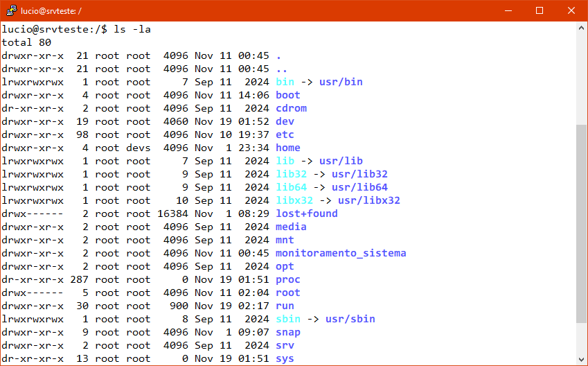Click the '900' size in run row

click(x=179, y=306)
